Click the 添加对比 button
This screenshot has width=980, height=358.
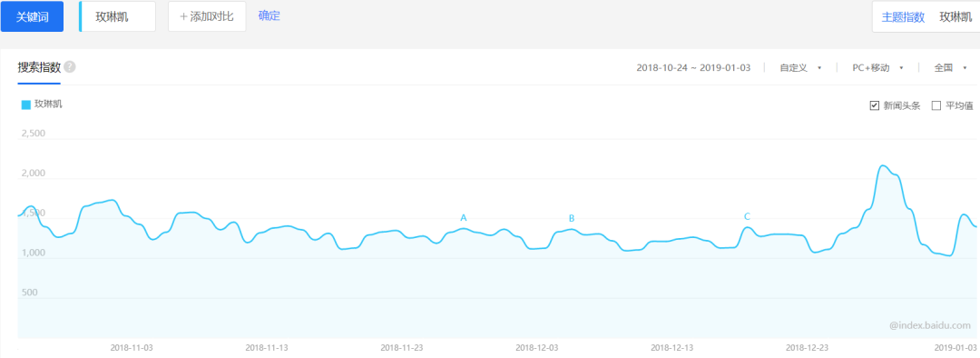[x=207, y=16]
